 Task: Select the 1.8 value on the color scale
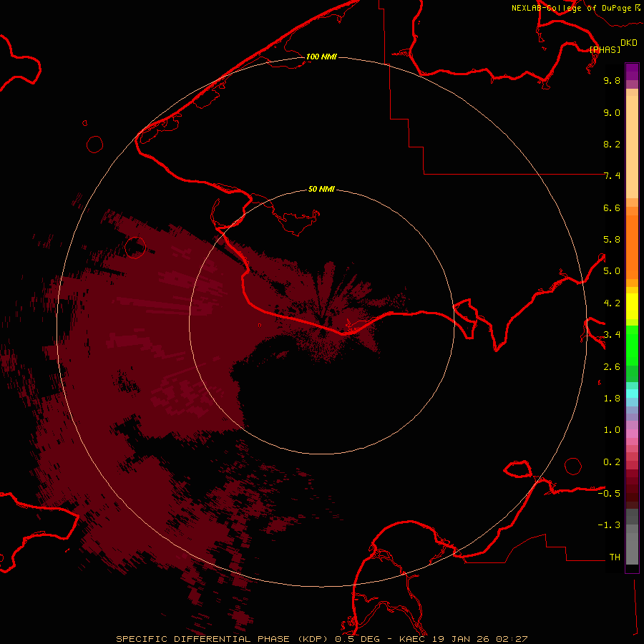(612, 399)
